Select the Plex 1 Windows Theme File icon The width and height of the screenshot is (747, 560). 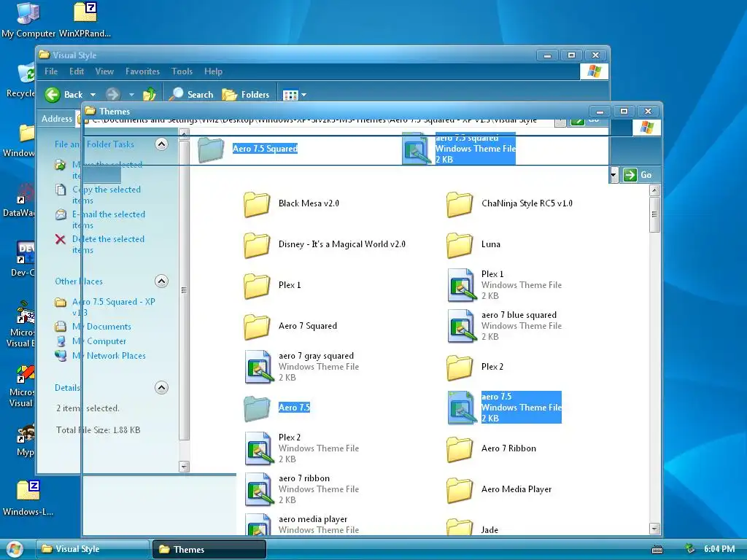pyautogui.click(x=462, y=285)
